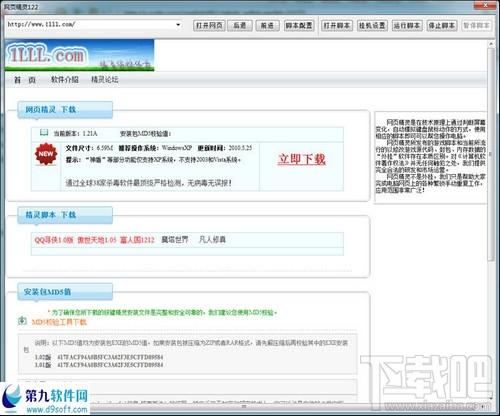This screenshot has height=416, width=500.
Task: Open the 精灵论坛 navigation item
Action: pyautogui.click(x=105, y=80)
